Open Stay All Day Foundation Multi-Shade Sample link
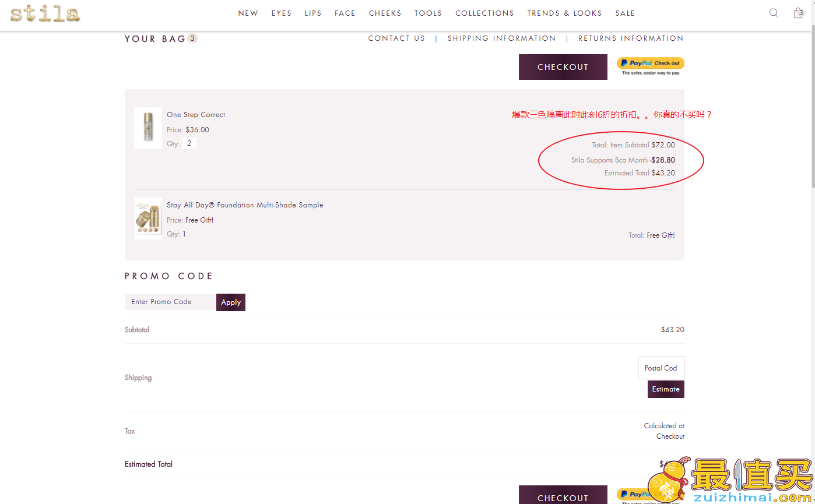This screenshot has width=815, height=504. pyautogui.click(x=245, y=205)
